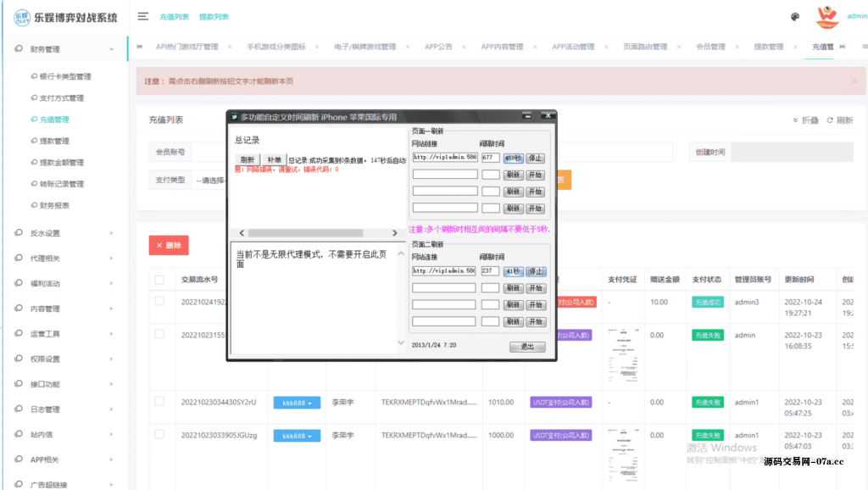Click the palette icon in the top bar

(x=794, y=17)
